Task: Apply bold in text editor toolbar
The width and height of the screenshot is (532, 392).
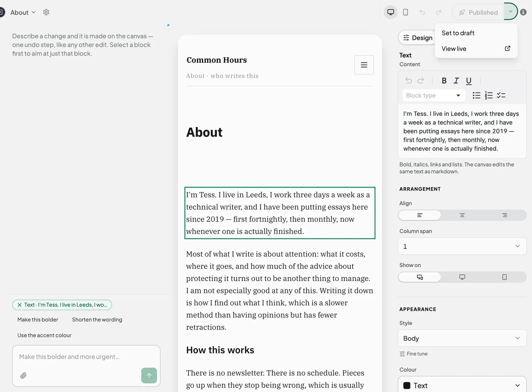Action: [x=444, y=80]
